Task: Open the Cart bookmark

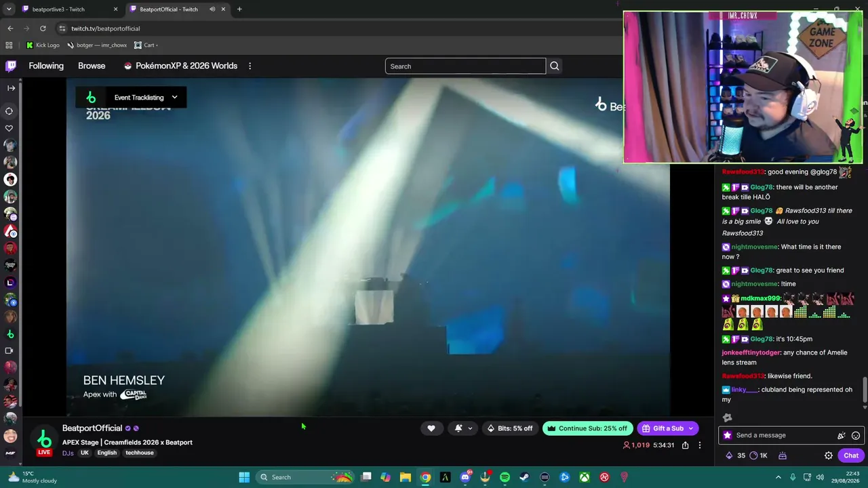Action: pyautogui.click(x=146, y=45)
